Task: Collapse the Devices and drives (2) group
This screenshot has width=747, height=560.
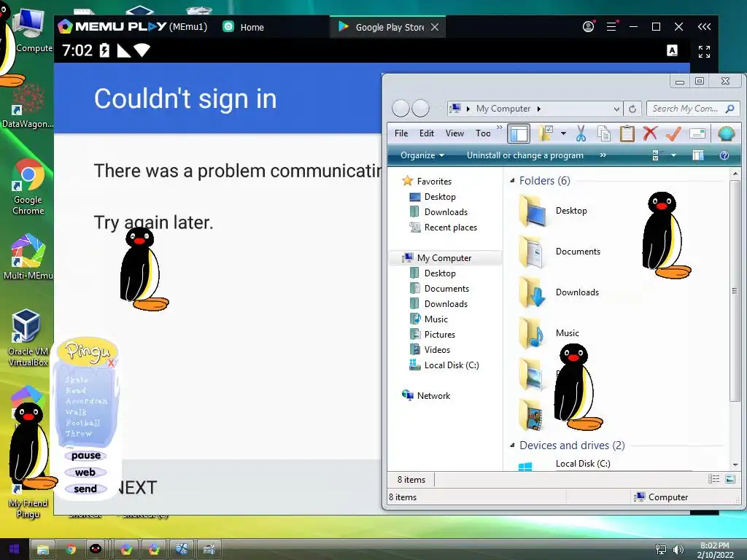Action: tap(512, 446)
